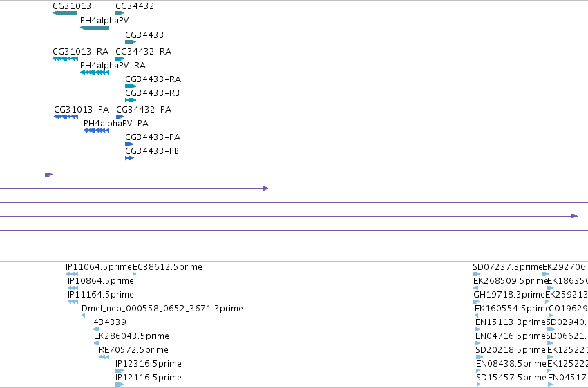Screen dimensions: 588x388
Task: Click the SD20218.5prime label
Action: [x=511, y=350]
